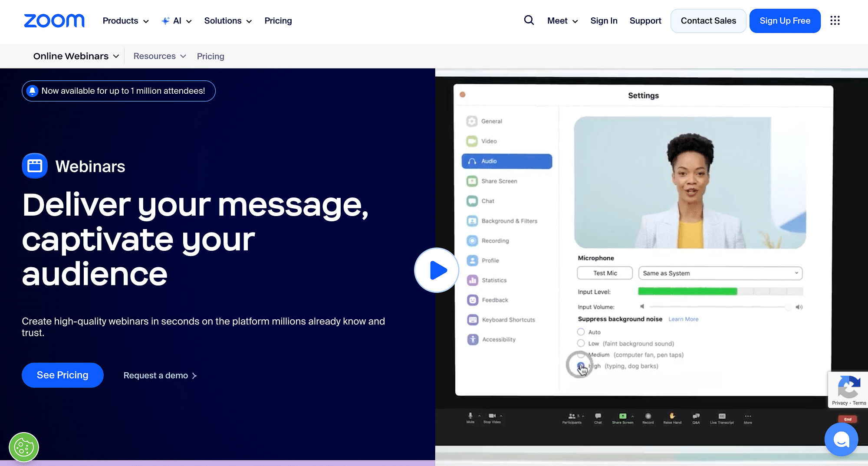Click the green Share Screen icon in meeting bar
The height and width of the screenshot is (466, 868).
click(x=623, y=416)
